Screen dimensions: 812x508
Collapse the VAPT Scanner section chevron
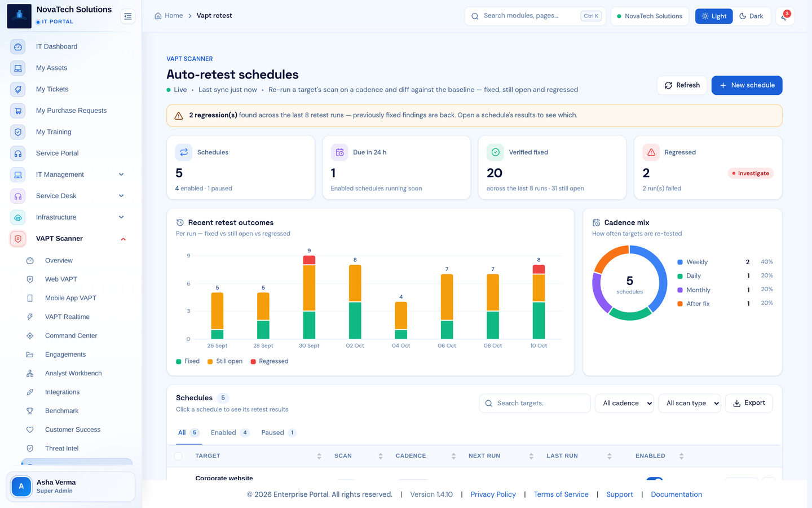point(123,239)
